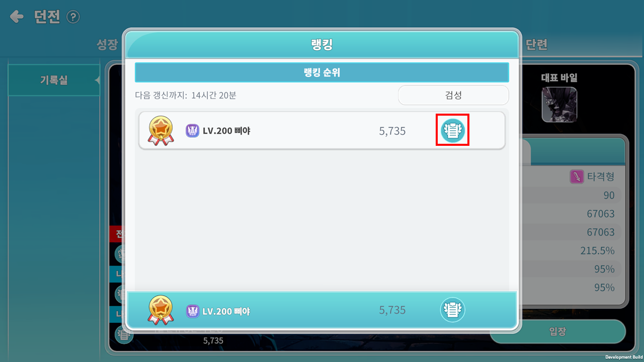Image resolution: width=644 pixels, height=362 pixels.
Task: Click purple emblem beside LV.200 삐야 in list
Action: 192,131
